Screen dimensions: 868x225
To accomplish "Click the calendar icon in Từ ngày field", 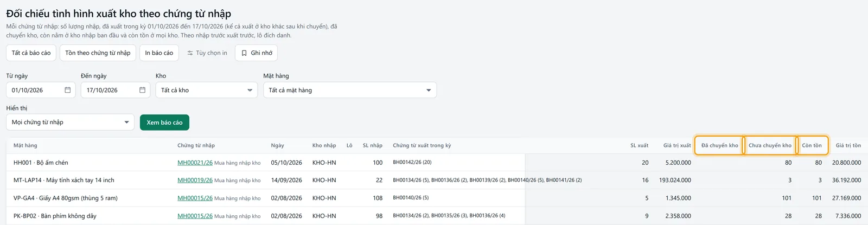I will pos(68,90).
